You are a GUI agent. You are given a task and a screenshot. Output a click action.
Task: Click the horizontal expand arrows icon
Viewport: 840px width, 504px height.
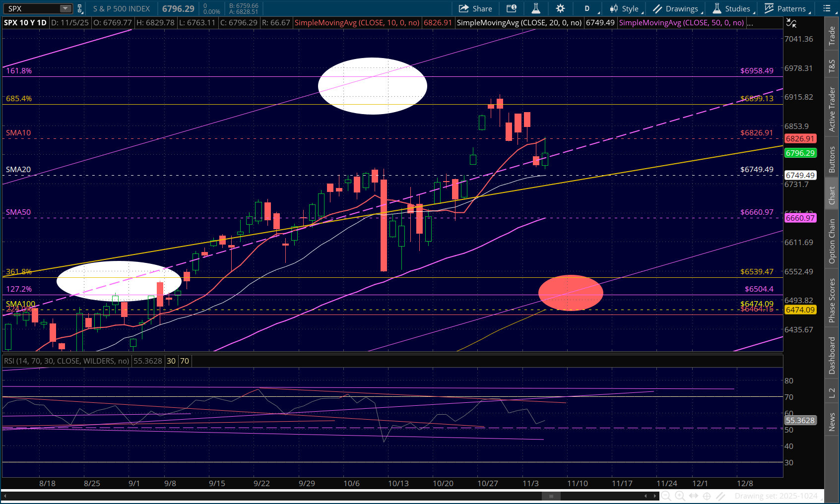point(693,496)
